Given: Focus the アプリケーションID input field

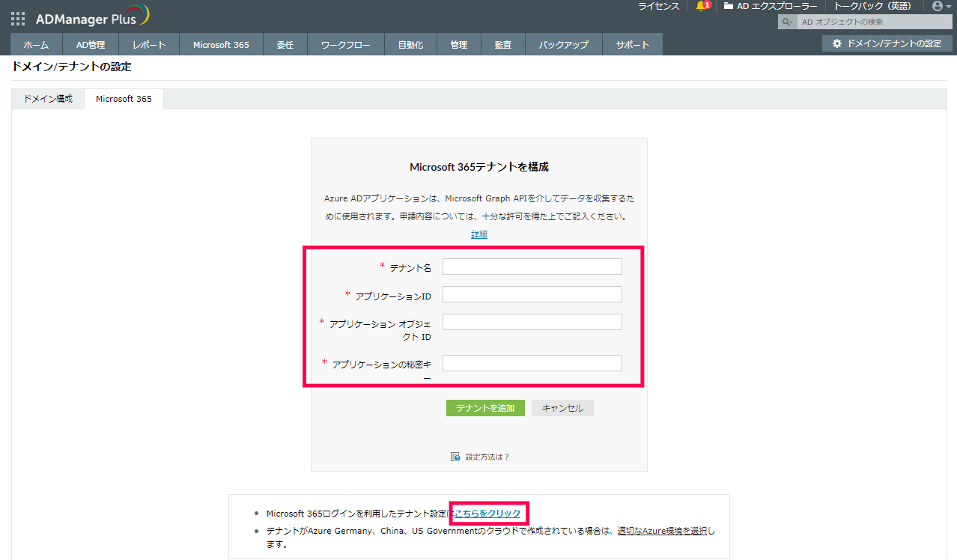Looking at the screenshot, I should tap(532, 294).
